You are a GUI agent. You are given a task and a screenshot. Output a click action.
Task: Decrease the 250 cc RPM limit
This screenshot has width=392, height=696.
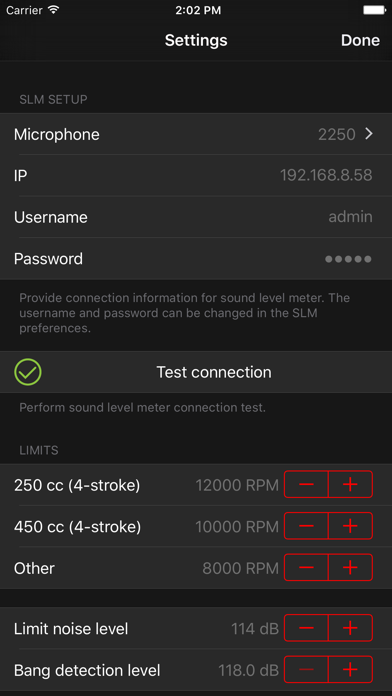coord(306,484)
